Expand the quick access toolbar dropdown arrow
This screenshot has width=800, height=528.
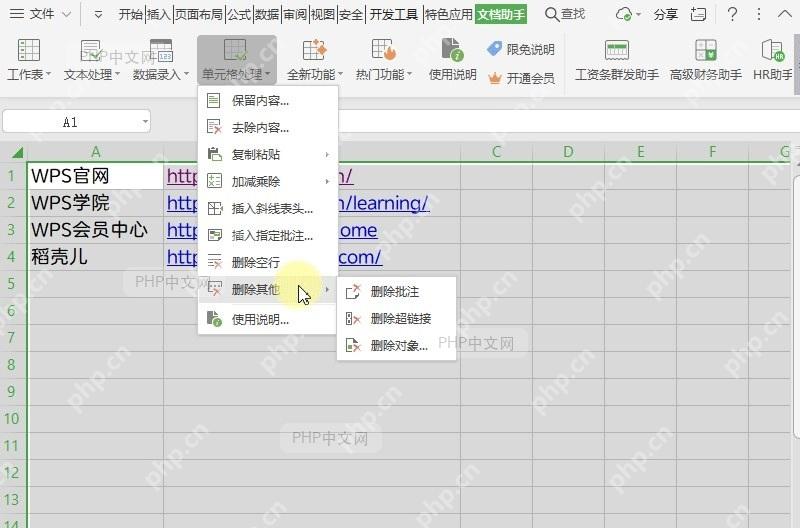point(98,15)
